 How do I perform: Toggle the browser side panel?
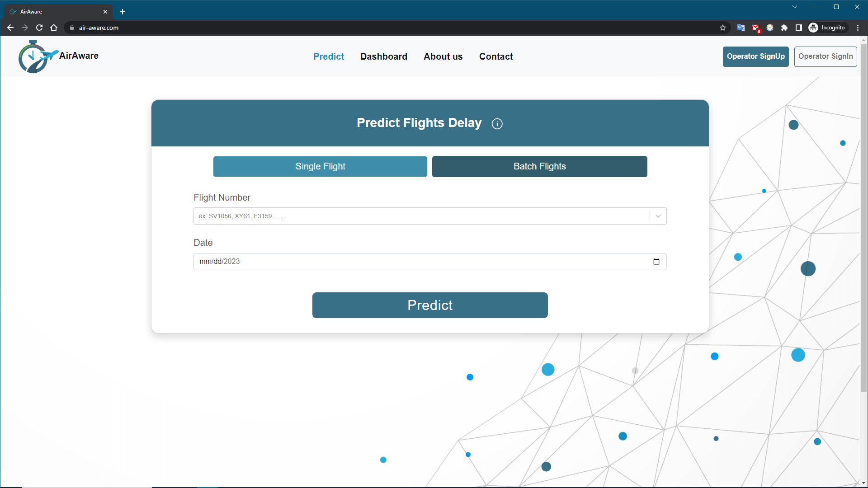click(x=799, y=28)
